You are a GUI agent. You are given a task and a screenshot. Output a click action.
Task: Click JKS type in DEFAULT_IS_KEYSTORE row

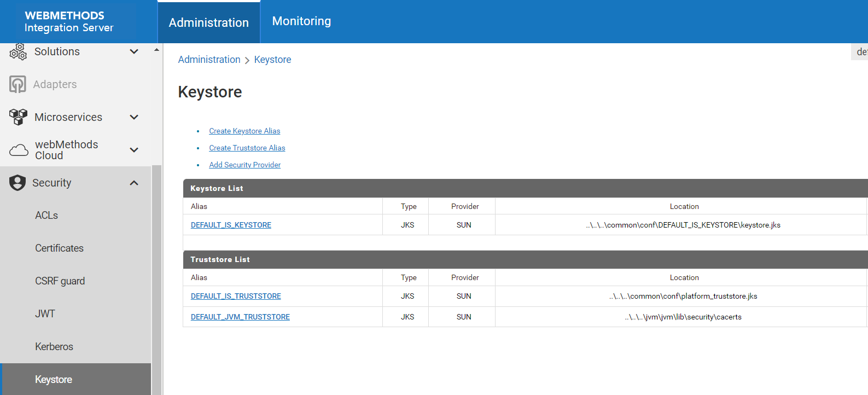coord(407,225)
